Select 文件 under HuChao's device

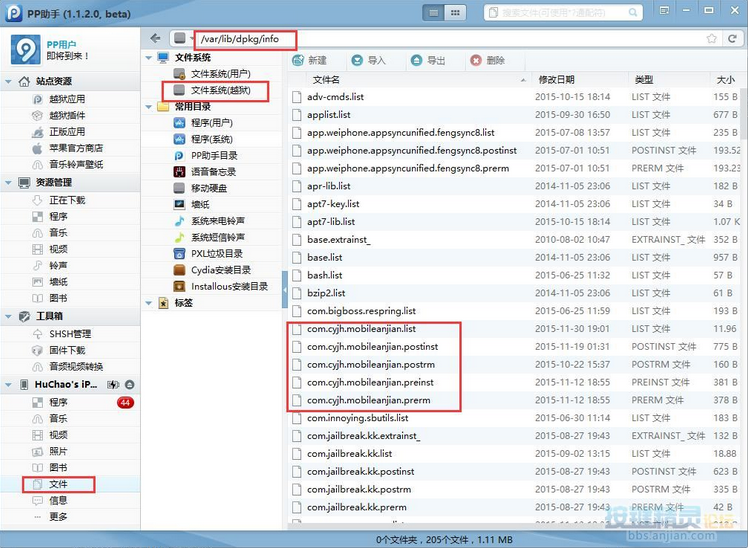pos(58,484)
